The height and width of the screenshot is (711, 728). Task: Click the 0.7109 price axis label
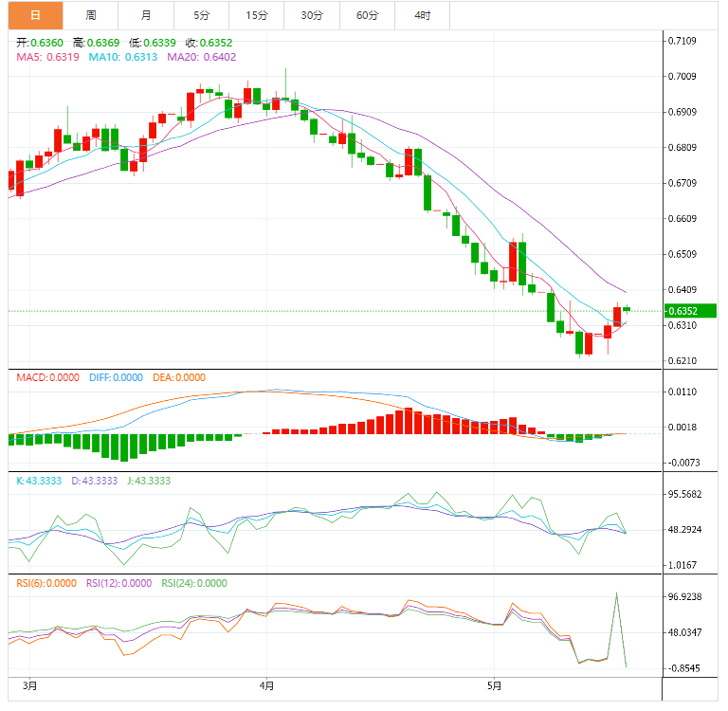(x=682, y=41)
